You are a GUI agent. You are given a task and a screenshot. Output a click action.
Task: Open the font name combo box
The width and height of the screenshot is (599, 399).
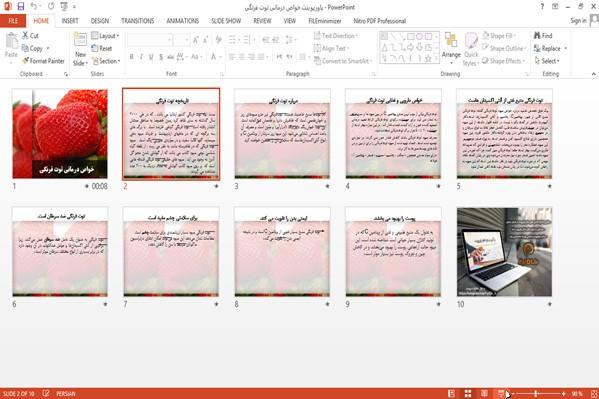point(149,40)
